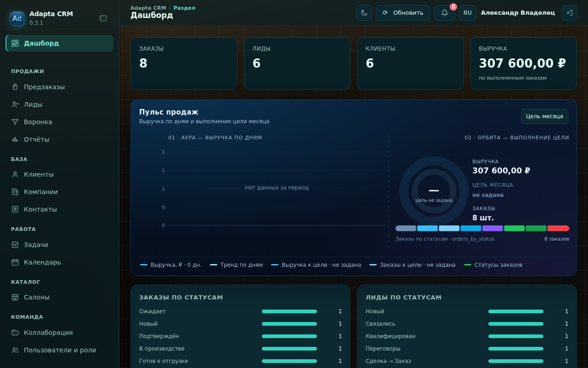Image resolution: width=588 pixels, height=368 pixels.
Task: Select the Переговоры lead status label
Action: (x=383, y=349)
